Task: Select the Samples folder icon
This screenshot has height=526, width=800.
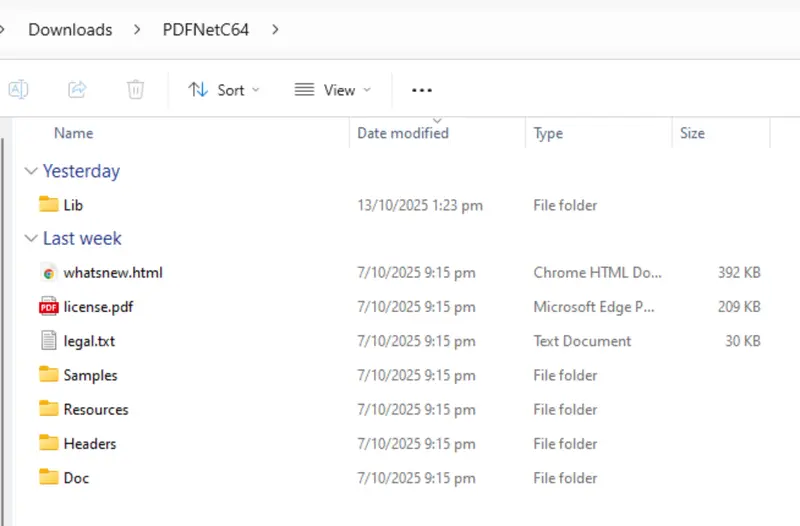Action: pos(48,374)
